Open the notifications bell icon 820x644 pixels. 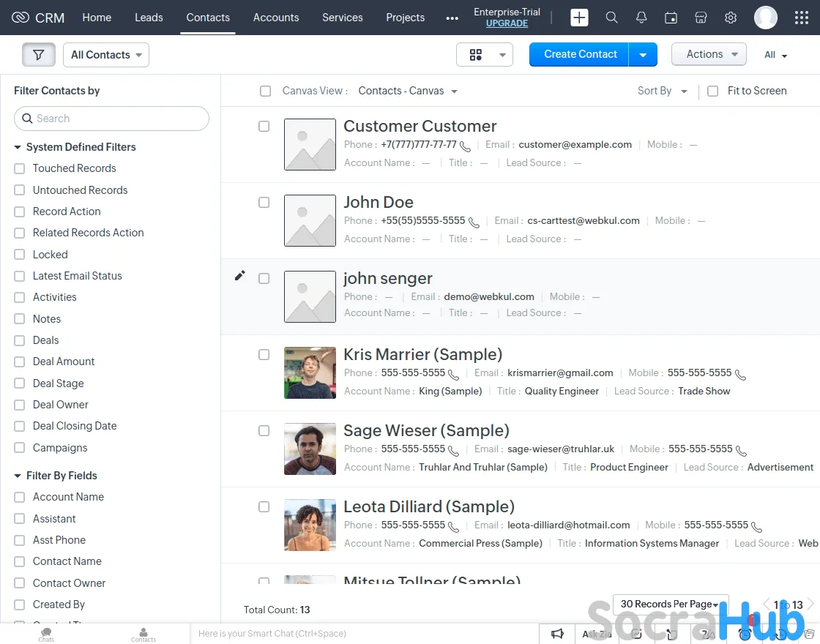tap(641, 18)
